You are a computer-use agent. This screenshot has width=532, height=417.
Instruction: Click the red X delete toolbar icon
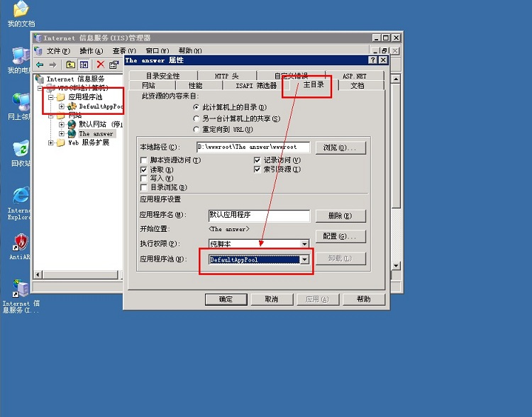coord(101,65)
